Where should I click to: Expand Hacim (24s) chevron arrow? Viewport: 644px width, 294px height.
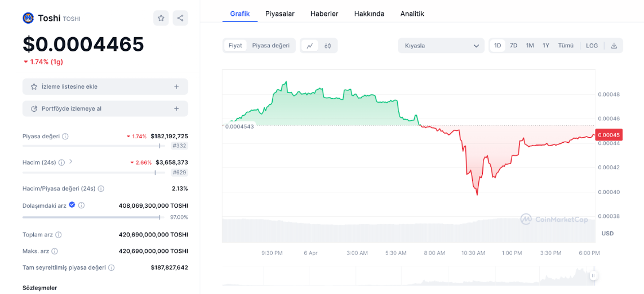(71, 162)
